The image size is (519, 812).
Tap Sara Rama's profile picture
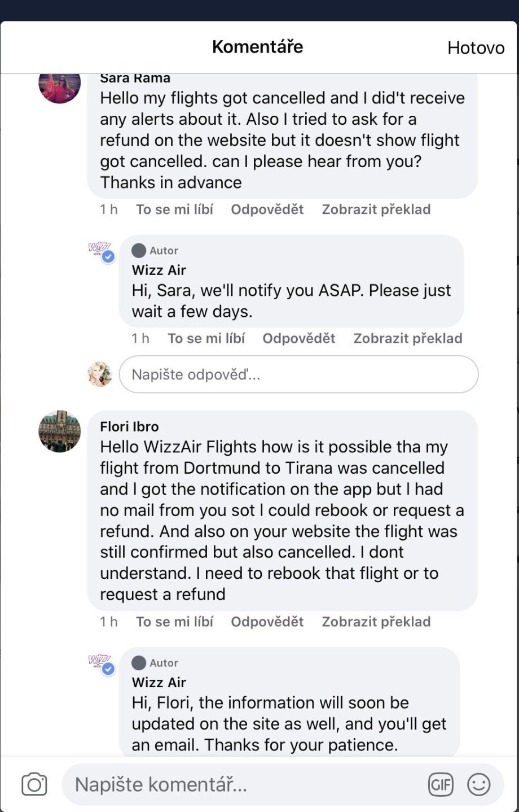coord(59,85)
